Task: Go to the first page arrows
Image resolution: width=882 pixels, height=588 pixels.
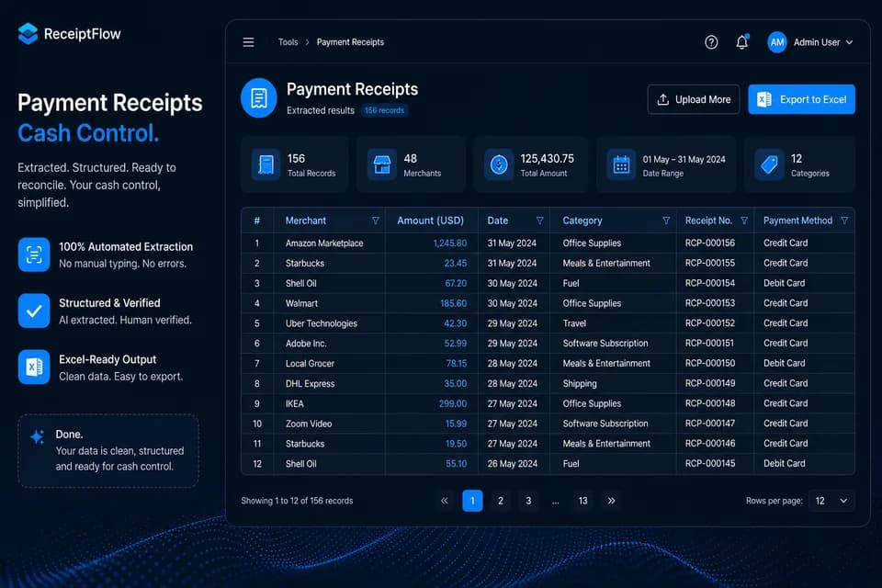Action: [x=445, y=500]
